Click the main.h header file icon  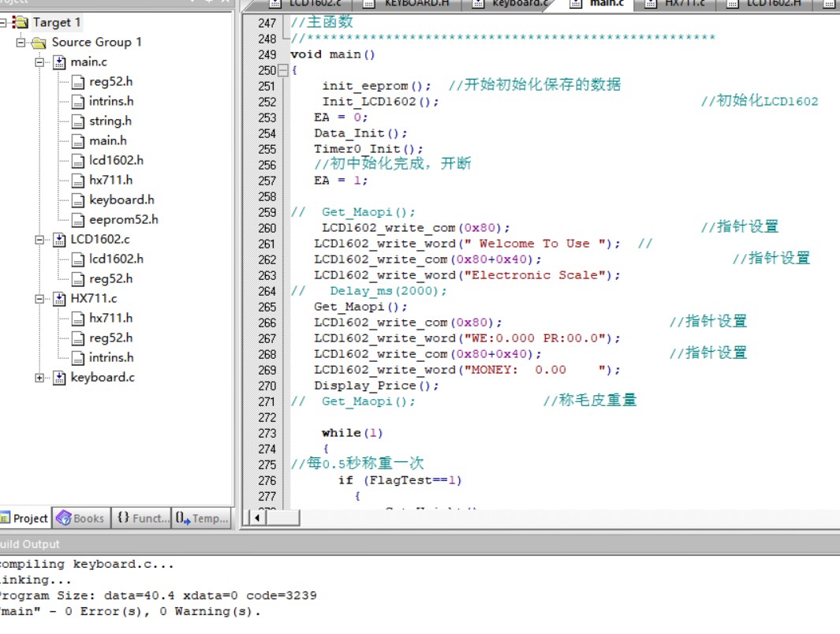tap(78, 141)
